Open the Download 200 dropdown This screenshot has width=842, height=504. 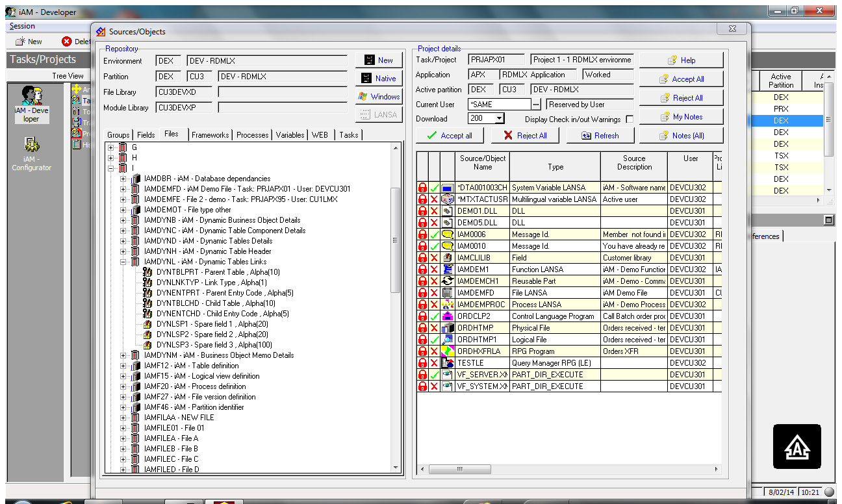(x=499, y=118)
